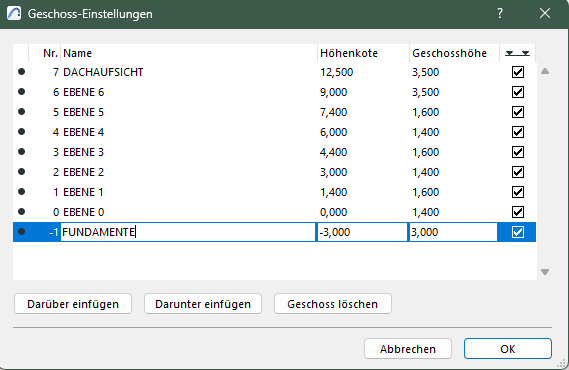Select the EBENE 6 story name
Screen dimensions: 569x370
coord(83,92)
